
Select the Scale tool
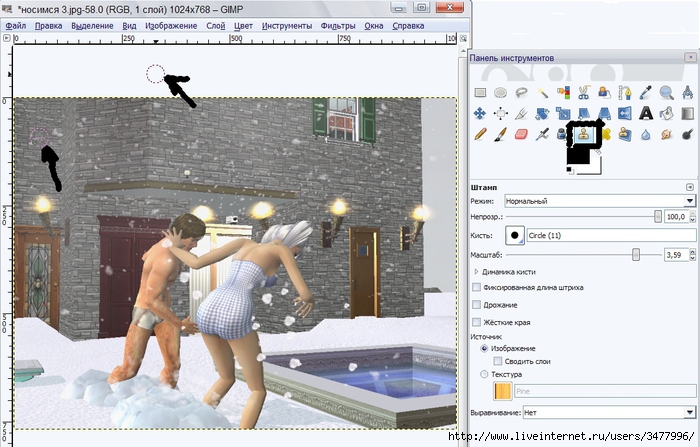point(563,113)
